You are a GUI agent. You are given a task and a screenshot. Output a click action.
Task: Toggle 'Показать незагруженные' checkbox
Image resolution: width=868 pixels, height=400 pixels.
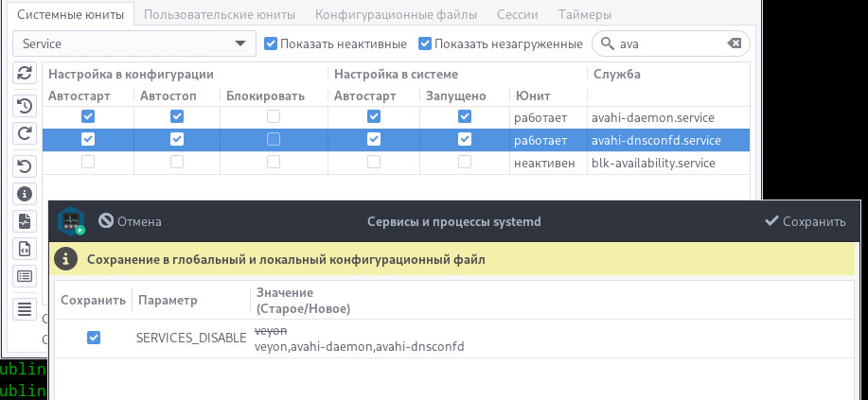click(x=425, y=43)
